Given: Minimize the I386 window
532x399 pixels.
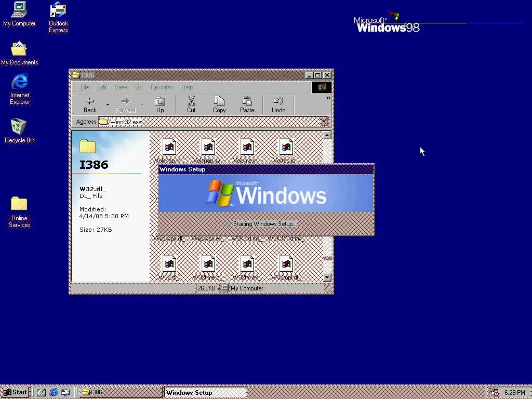Looking at the screenshot, I should [309, 75].
